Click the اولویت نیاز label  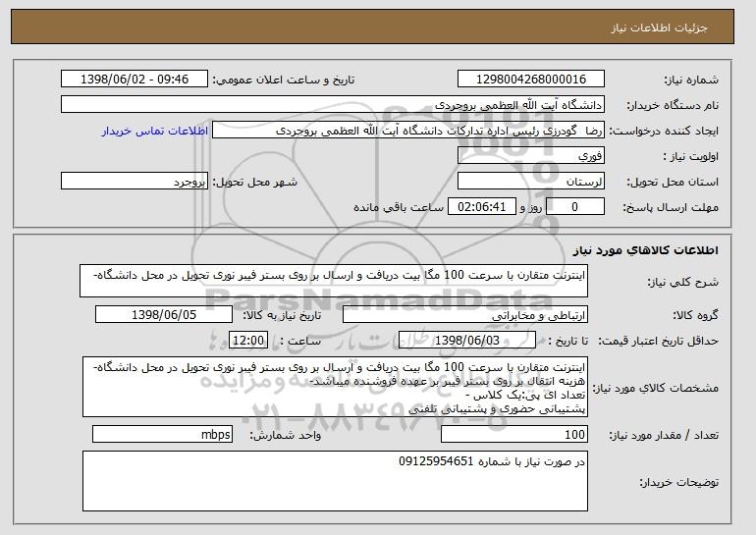pos(691,156)
